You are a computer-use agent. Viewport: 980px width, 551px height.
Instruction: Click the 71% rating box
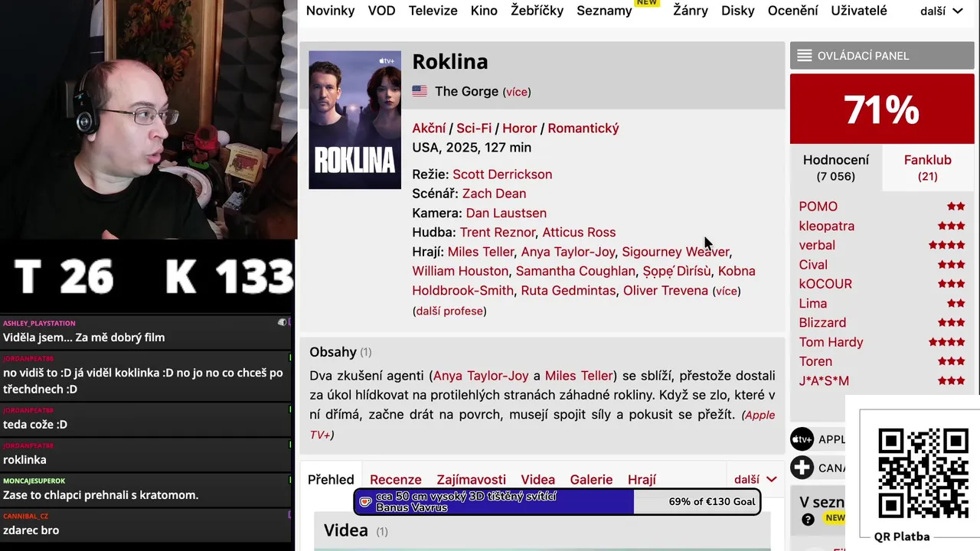882,109
